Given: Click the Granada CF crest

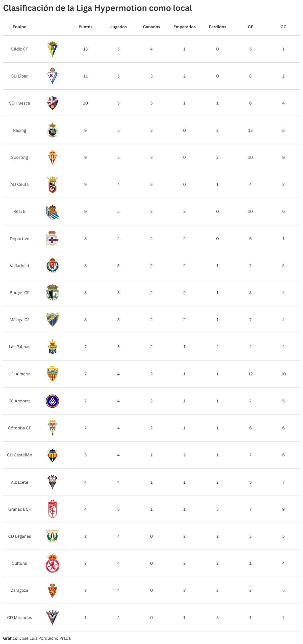Looking at the screenshot, I should (53, 509).
